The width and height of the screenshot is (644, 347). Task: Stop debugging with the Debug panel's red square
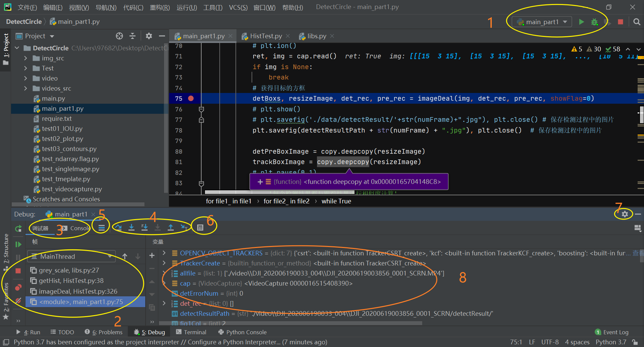[18, 271]
